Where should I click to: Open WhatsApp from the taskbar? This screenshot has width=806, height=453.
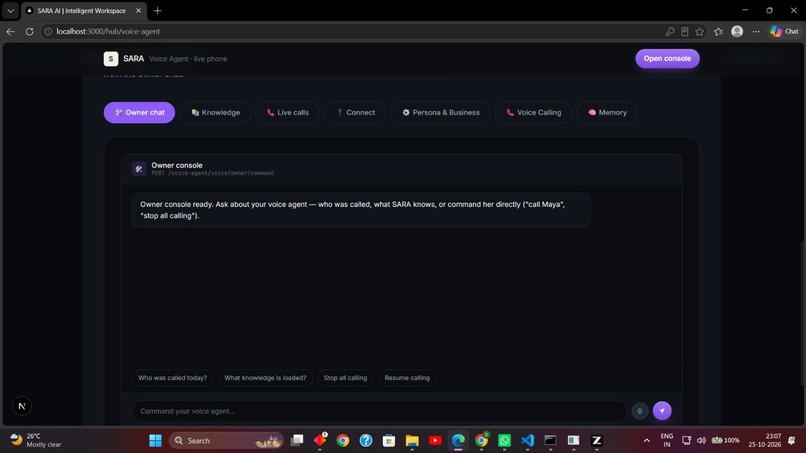(504, 441)
